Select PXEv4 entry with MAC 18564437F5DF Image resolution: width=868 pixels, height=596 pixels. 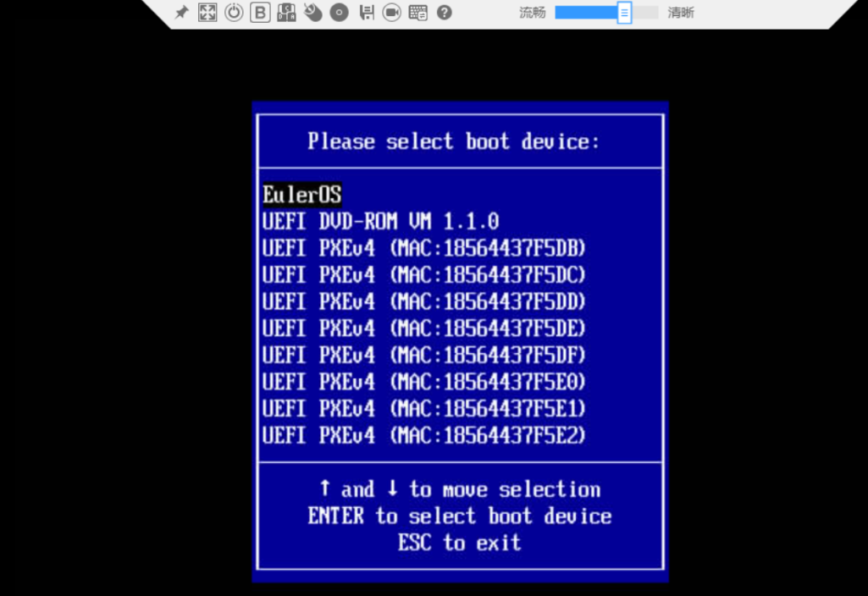424,356
